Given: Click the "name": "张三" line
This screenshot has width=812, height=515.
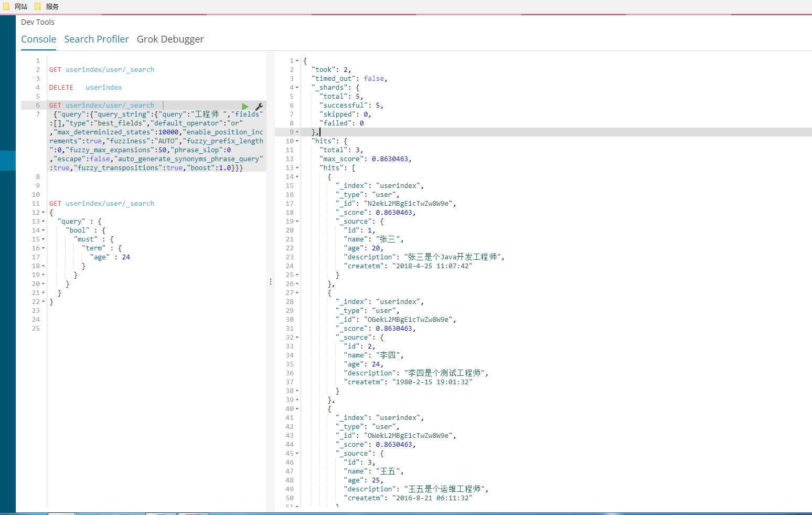Looking at the screenshot, I should (374, 239).
